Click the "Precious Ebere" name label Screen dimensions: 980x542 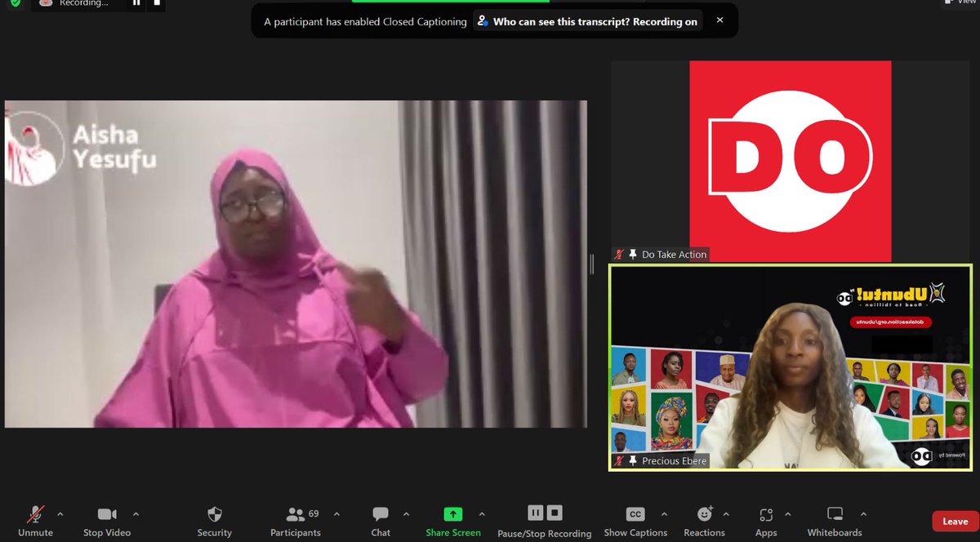[x=674, y=461]
